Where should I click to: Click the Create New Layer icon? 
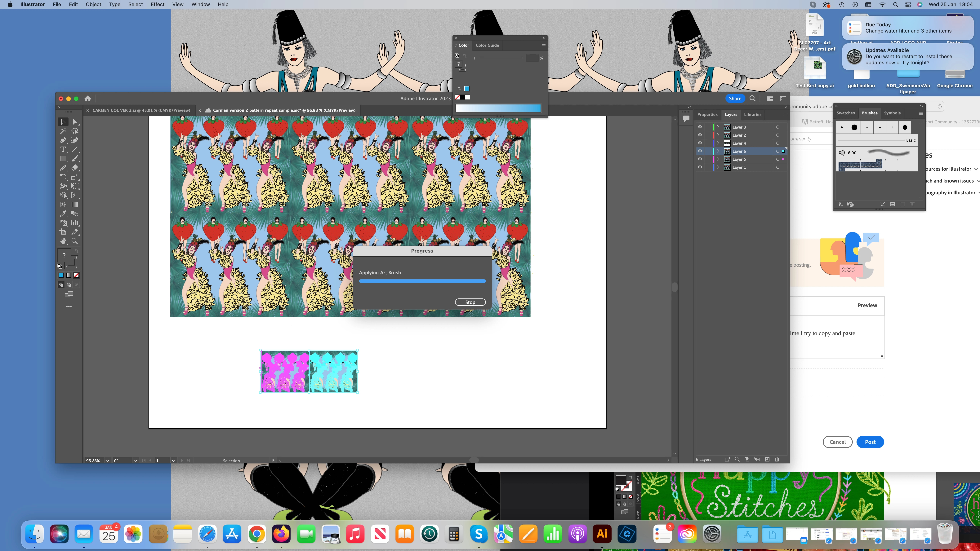click(x=767, y=459)
